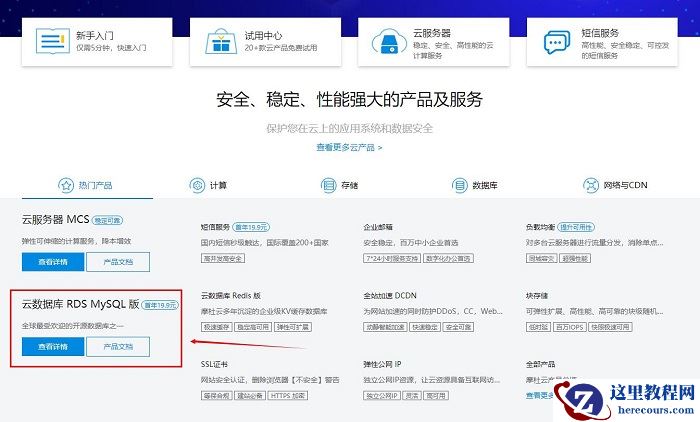
Task: Open the 云服务器 MCS product title
Action: 56,219
